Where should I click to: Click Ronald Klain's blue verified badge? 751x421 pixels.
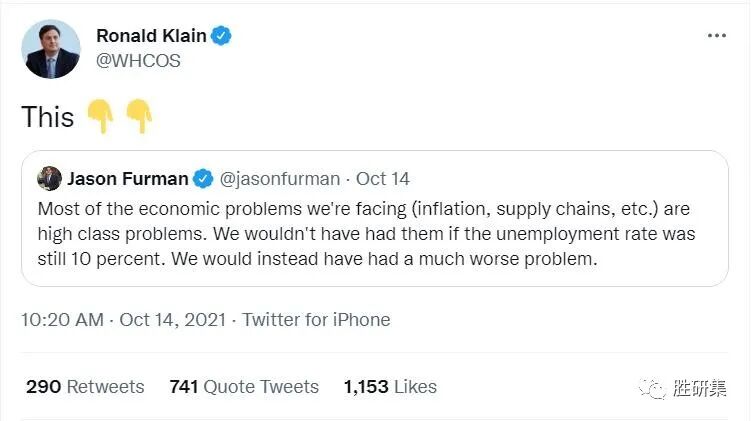(222, 36)
